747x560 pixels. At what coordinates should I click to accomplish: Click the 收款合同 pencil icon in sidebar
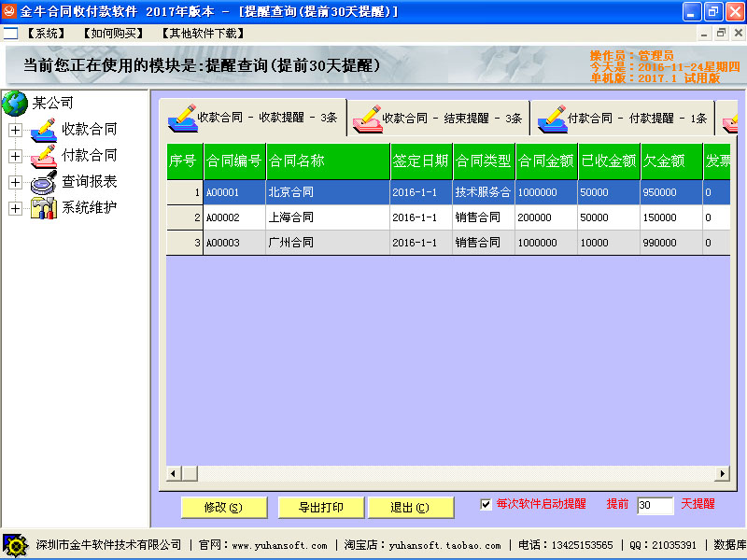coord(43,130)
